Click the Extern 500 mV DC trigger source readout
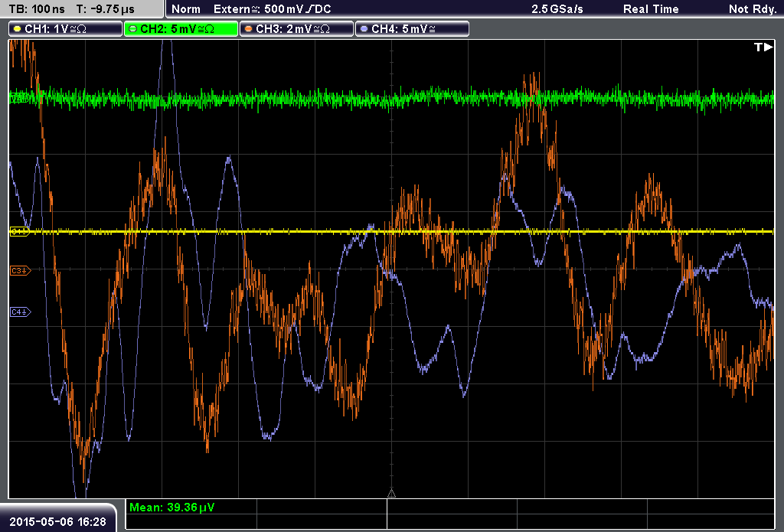784x532 pixels. click(x=273, y=9)
